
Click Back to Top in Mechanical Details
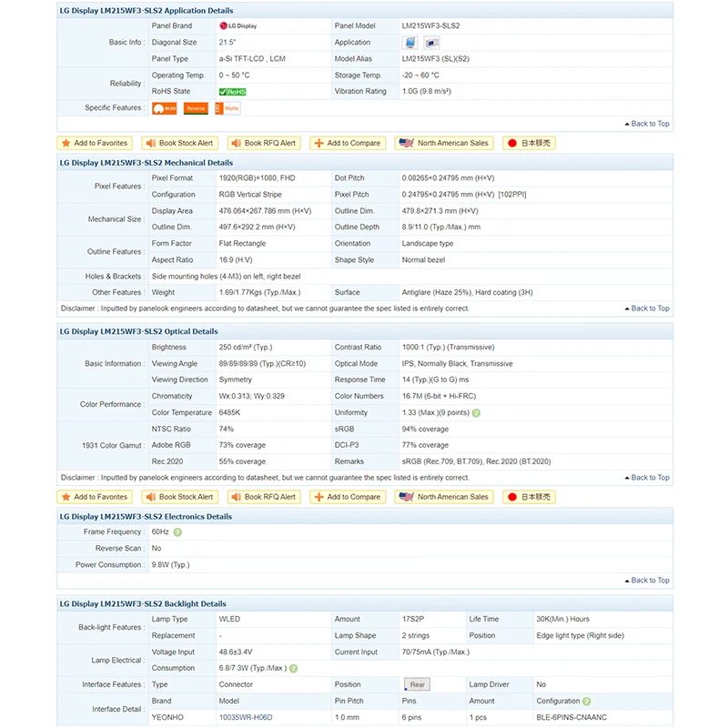tap(647, 308)
